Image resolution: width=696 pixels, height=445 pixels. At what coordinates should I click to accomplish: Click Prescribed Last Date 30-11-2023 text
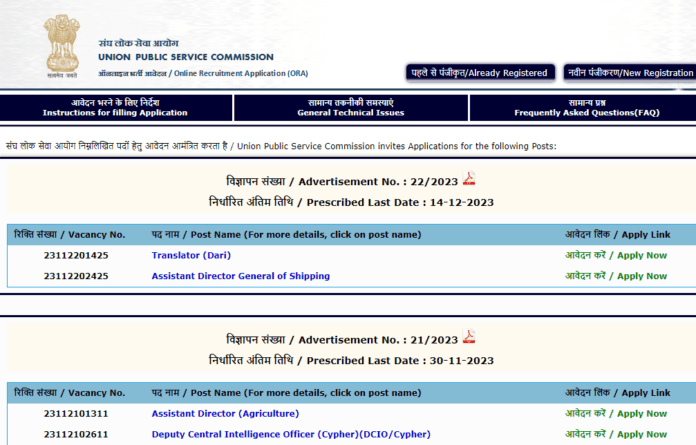pos(351,361)
